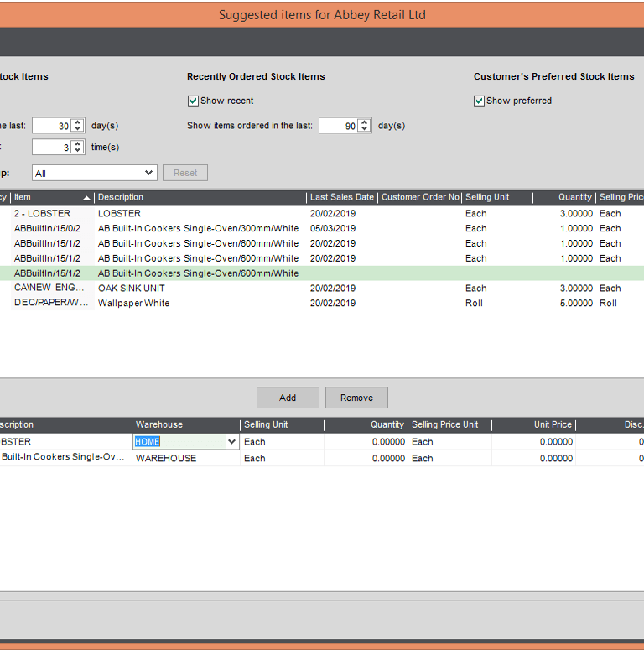Click the Unit Price column header
The height and width of the screenshot is (650, 644).
coord(533,424)
